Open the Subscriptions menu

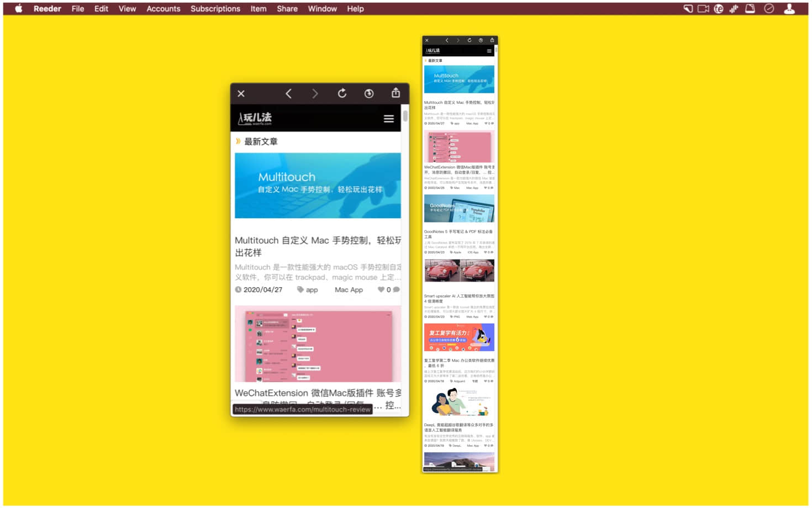point(215,9)
